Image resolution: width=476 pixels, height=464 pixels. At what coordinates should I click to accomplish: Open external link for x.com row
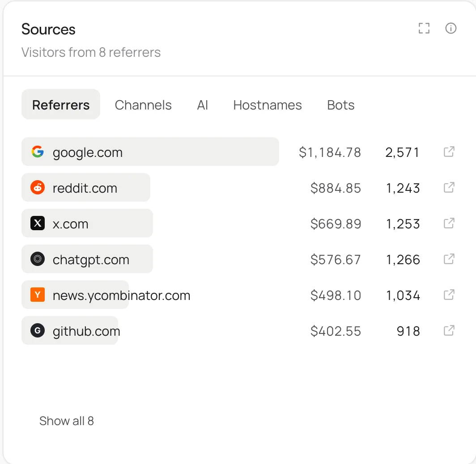coord(449,223)
